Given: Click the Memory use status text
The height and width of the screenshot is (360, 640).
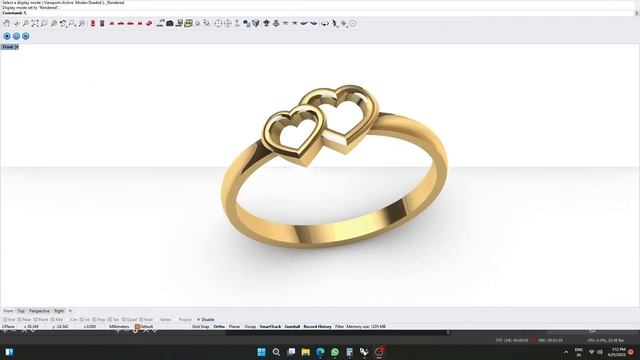Looking at the screenshot, I should click(366, 327).
